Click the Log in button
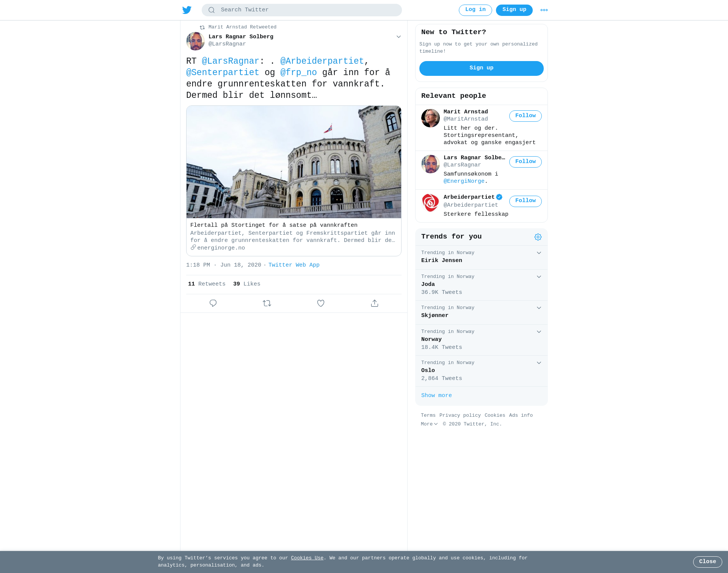728x573 pixels. [475, 10]
